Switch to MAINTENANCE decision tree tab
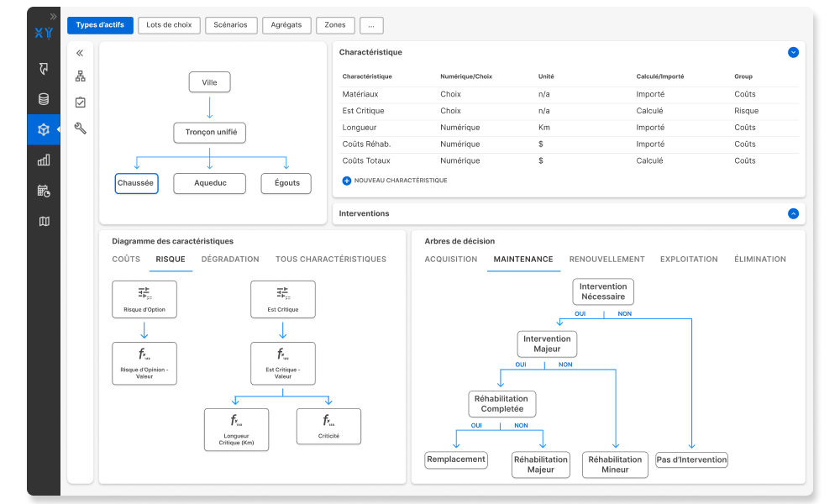Image resolution: width=840 pixels, height=504 pixels. coord(523,260)
